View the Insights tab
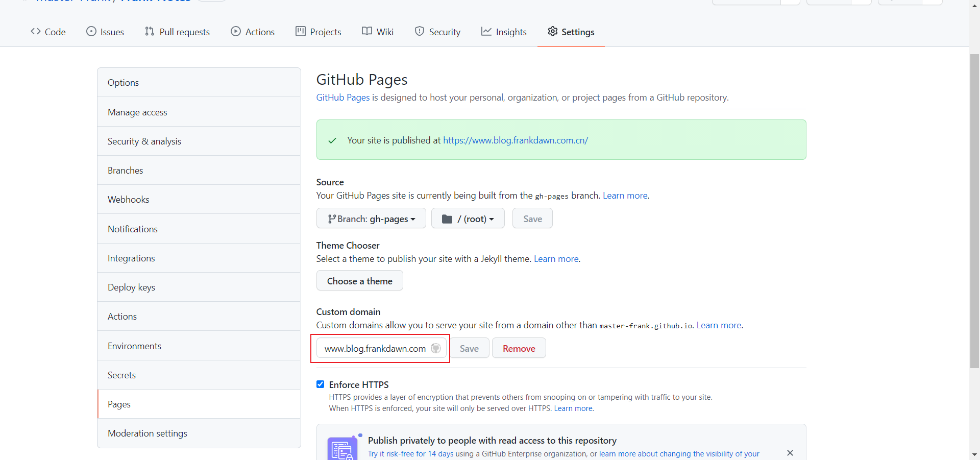980x460 pixels. coord(504,32)
